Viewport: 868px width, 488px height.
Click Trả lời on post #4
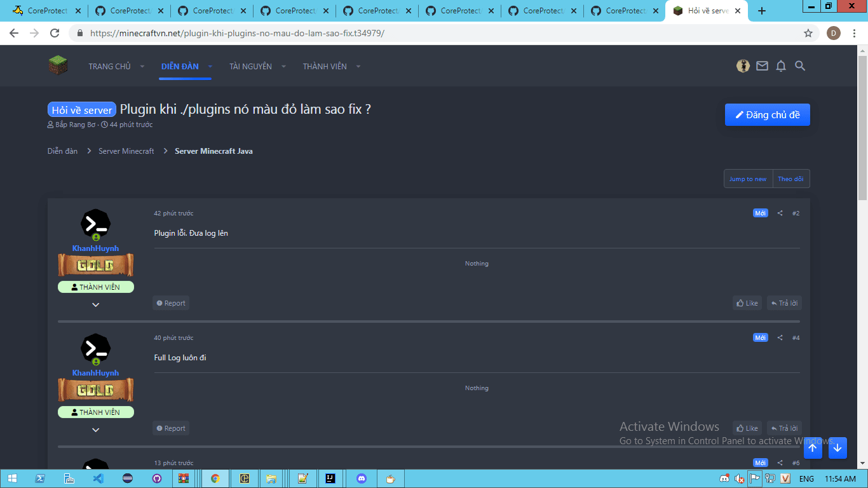[784, 428]
